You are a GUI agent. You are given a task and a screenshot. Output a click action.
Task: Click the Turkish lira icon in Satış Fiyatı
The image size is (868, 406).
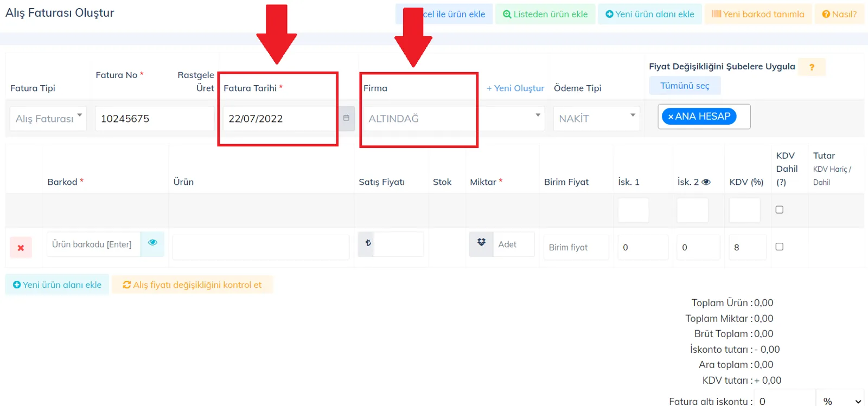tap(368, 243)
